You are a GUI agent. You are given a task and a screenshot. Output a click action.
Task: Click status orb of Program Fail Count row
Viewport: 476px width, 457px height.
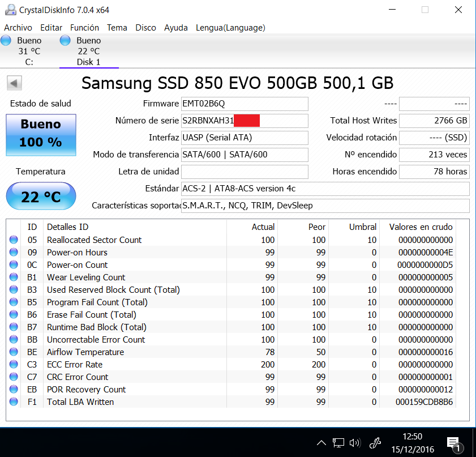click(x=14, y=302)
